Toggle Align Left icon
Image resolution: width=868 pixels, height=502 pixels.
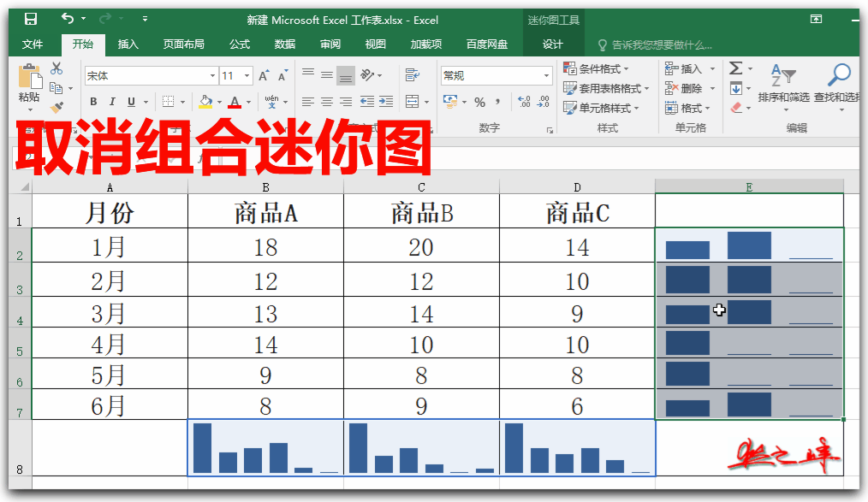308,102
